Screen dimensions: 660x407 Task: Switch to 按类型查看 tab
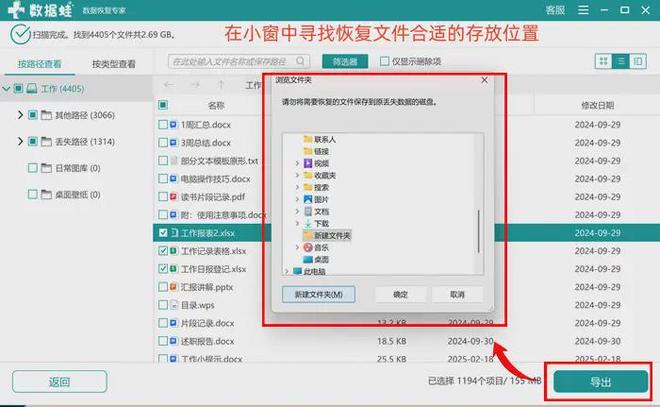point(114,64)
